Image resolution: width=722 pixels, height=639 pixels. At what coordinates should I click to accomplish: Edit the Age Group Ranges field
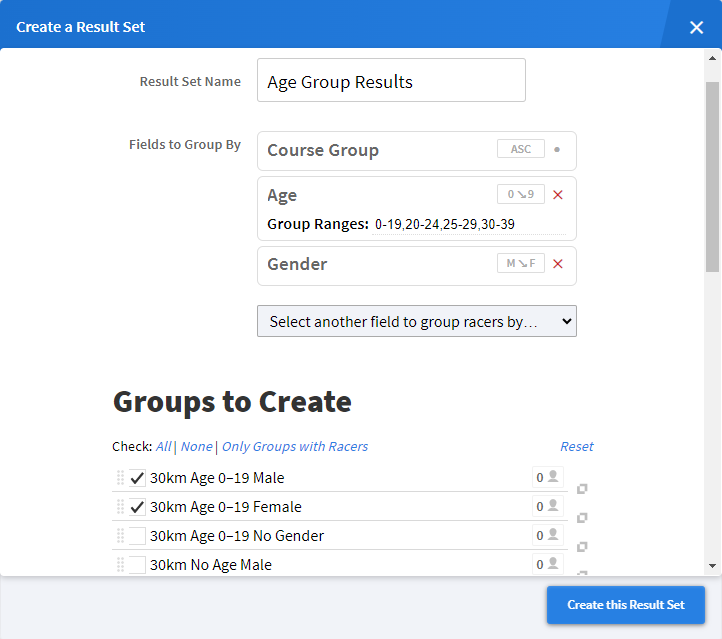point(468,225)
